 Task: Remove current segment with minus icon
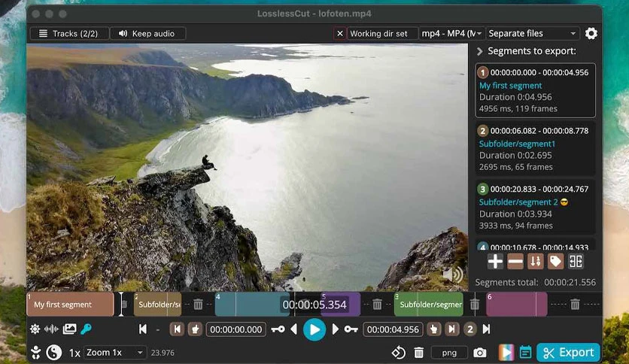click(515, 262)
